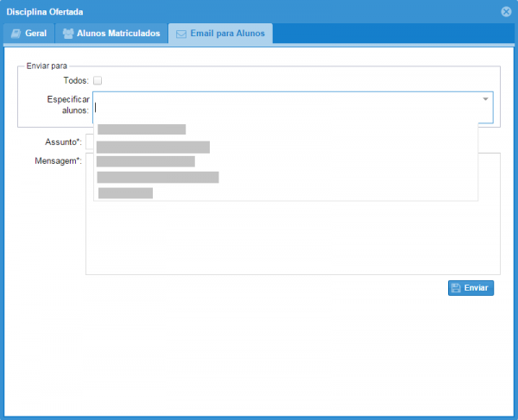Select the fourth student in the dropdown list
Viewport: 518px width, 420px height.
tap(158, 178)
